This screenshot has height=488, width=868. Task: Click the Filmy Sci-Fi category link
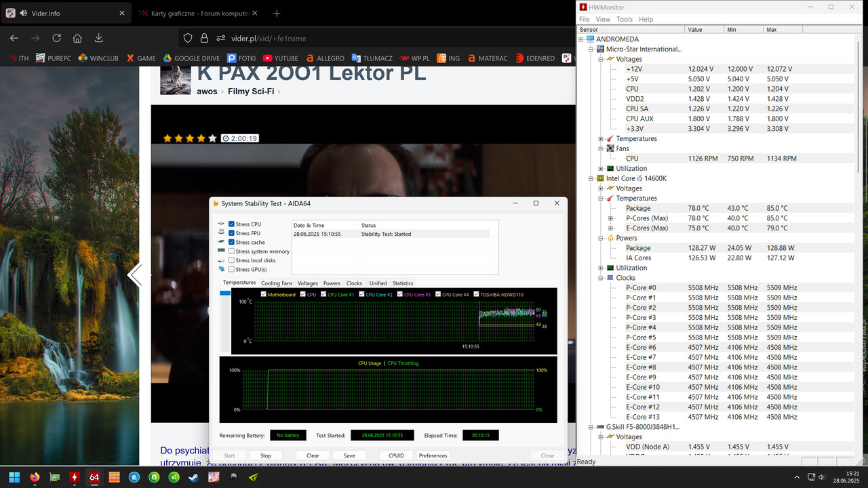point(251,91)
